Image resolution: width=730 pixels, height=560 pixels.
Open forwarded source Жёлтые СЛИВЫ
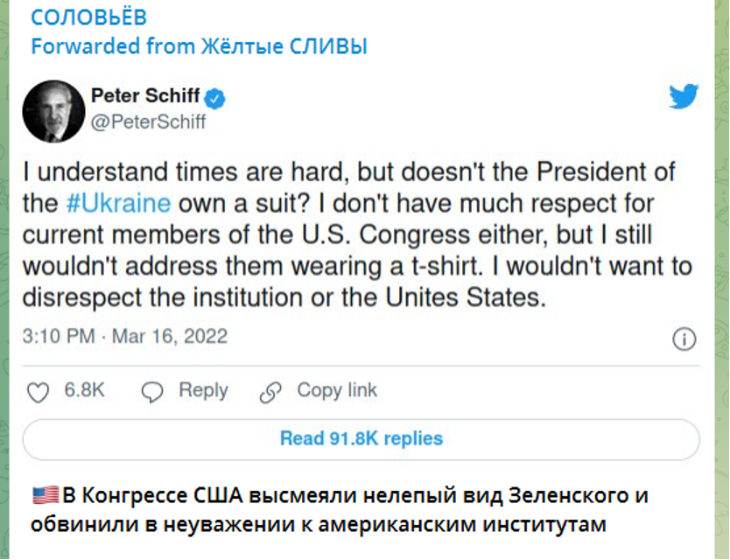coord(284,46)
